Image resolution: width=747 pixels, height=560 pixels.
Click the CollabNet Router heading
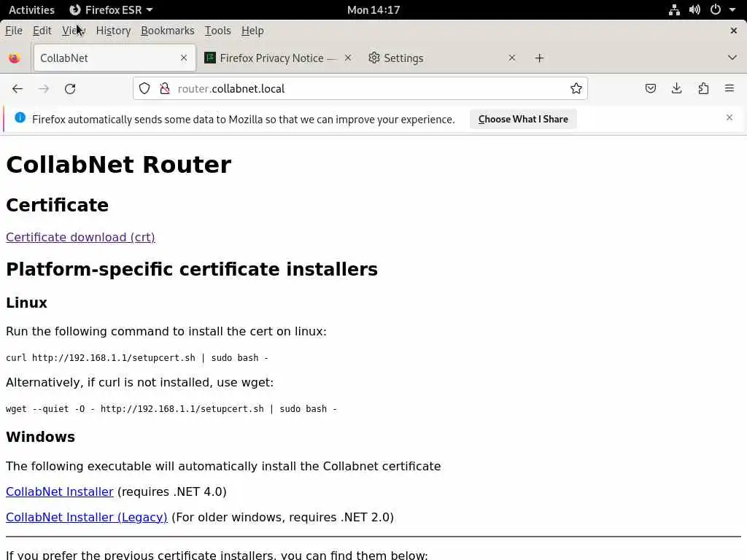click(119, 165)
